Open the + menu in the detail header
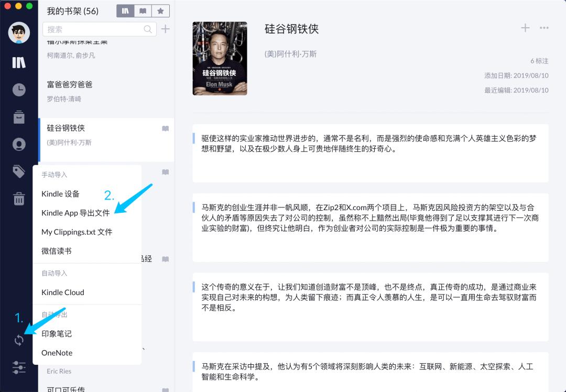 click(525, 28)
